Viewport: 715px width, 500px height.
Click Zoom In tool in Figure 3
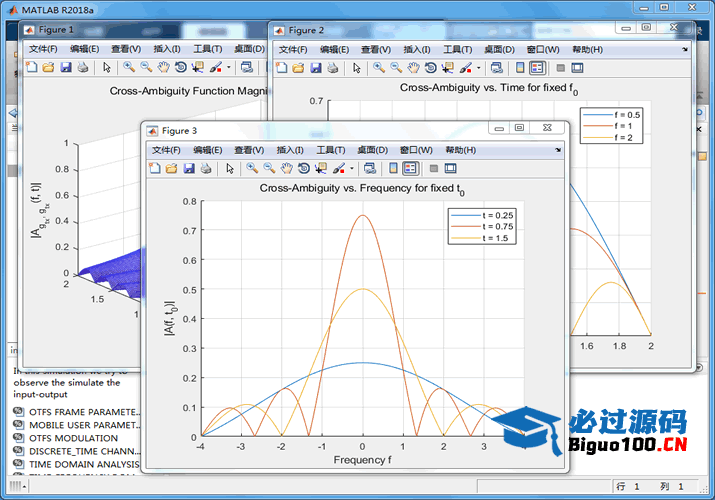252,169
